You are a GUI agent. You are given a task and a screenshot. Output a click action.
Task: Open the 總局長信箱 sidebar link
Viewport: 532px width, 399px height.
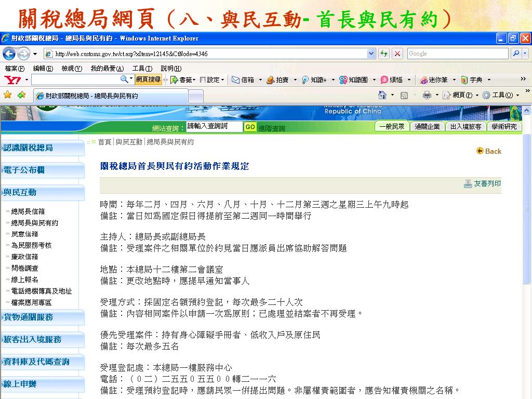pos(28,211)
